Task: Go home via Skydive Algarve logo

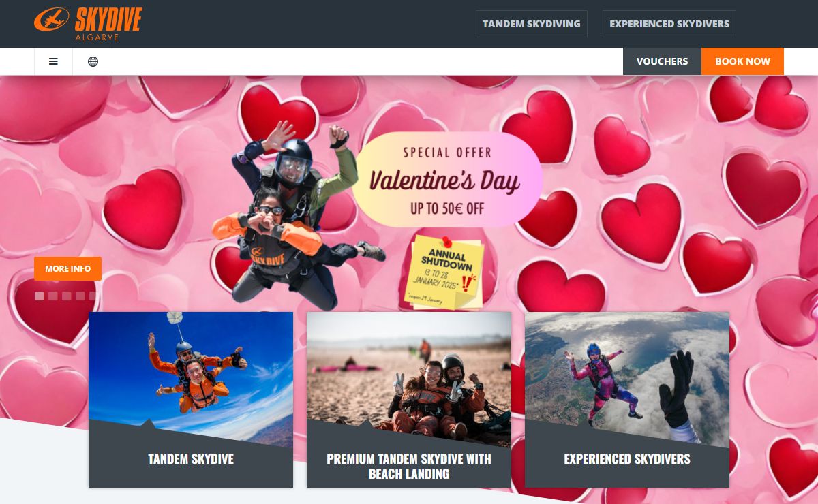Action: (88, 23)
